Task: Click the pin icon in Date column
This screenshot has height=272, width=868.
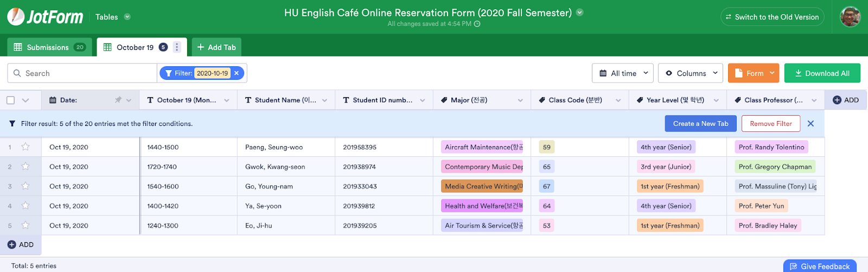Action: tap(118, 100)
